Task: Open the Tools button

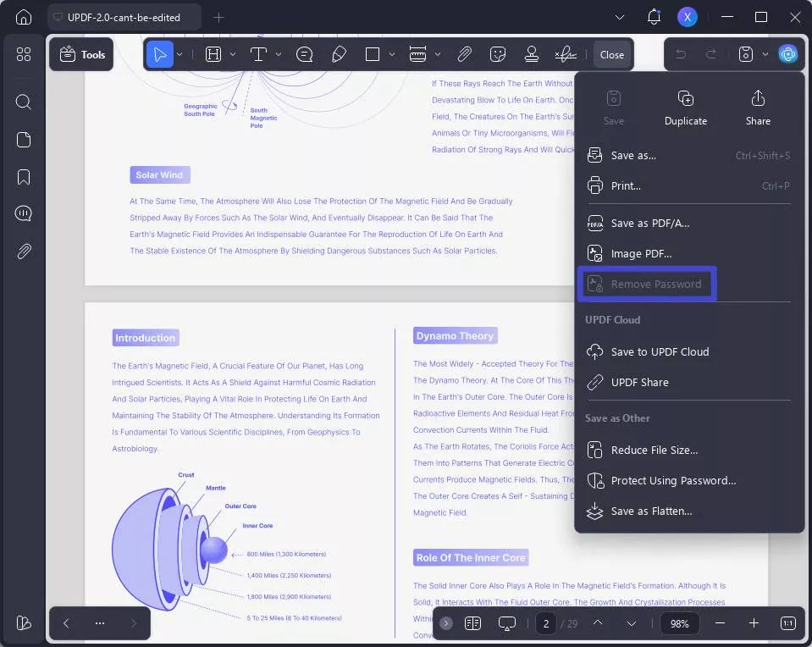Action: [x=82, y=54]
